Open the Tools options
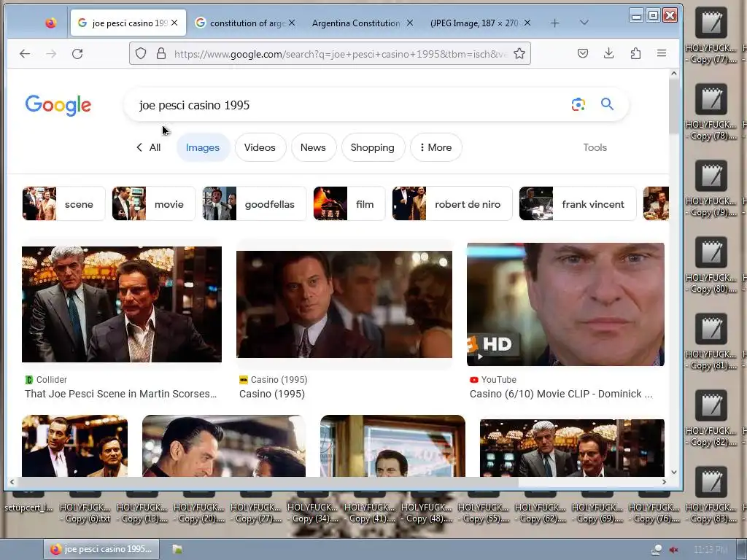Image resolution: width=747 pixels, height=560 pixels. (x=595, y=147)
